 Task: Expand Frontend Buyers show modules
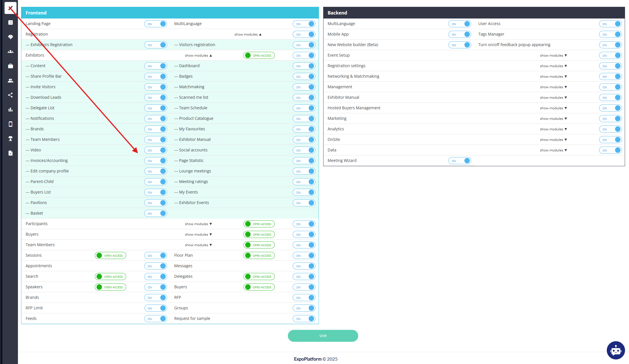(198, 235)
